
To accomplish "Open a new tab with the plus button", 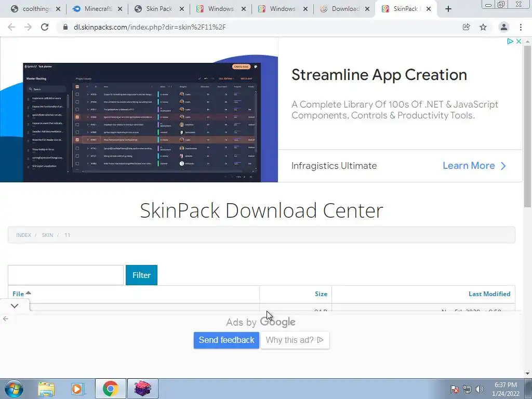I will (x=448, y=9).
